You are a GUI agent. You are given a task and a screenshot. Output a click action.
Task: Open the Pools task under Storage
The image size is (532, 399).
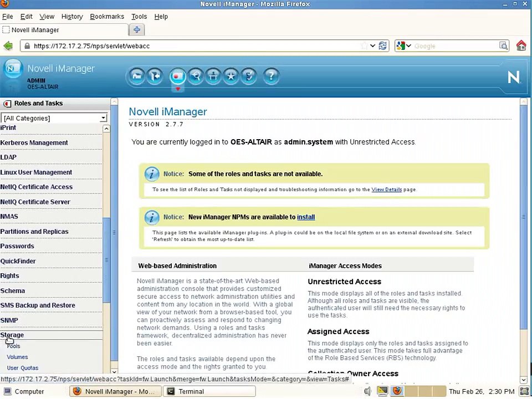point(13,346)
